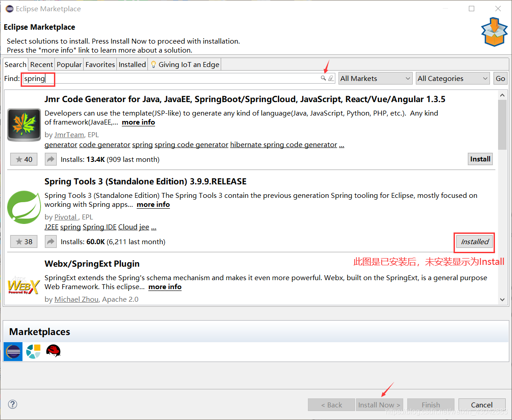Screen dimensions: 512x420
Task: Click the star rating of Jmr Code Generator
Action: pyautogui.click(x=23, y=159)
